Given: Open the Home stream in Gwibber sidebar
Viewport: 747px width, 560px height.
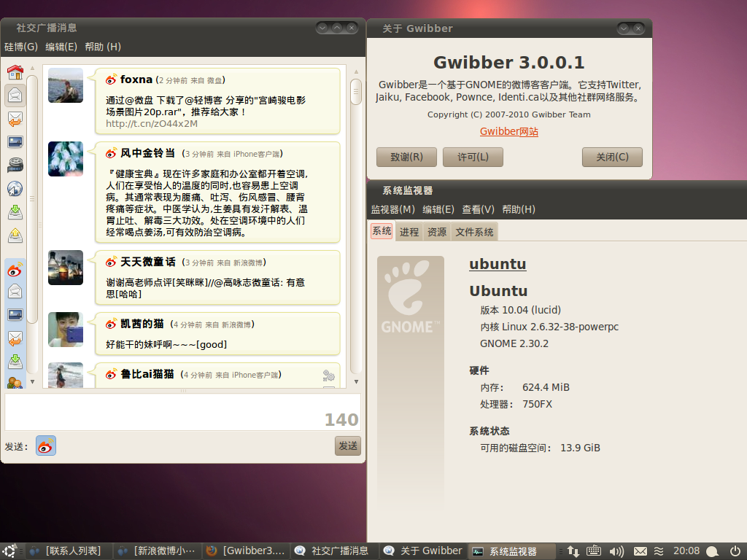Looking at the screenshot, I should (x=15, y=72).
